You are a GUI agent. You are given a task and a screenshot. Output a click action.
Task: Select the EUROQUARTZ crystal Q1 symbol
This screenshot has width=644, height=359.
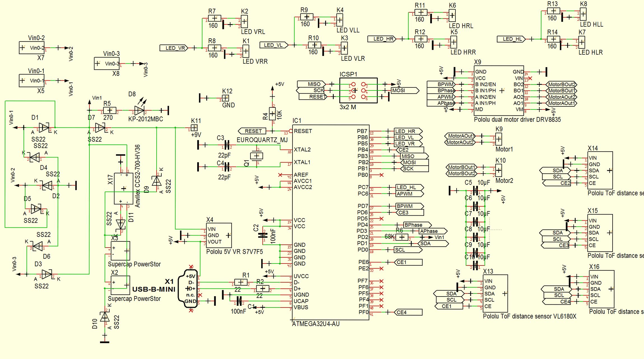click(256, 156)
